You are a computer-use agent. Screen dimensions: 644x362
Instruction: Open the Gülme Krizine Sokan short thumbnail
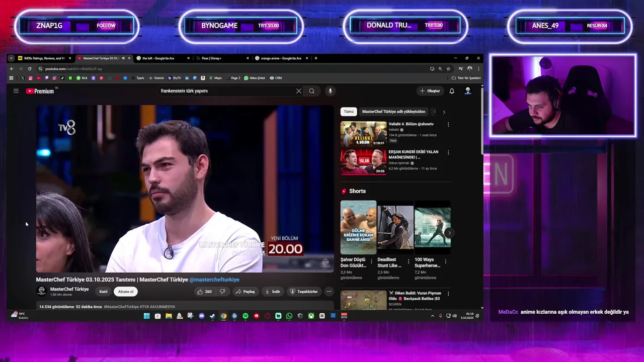[358, 227]
